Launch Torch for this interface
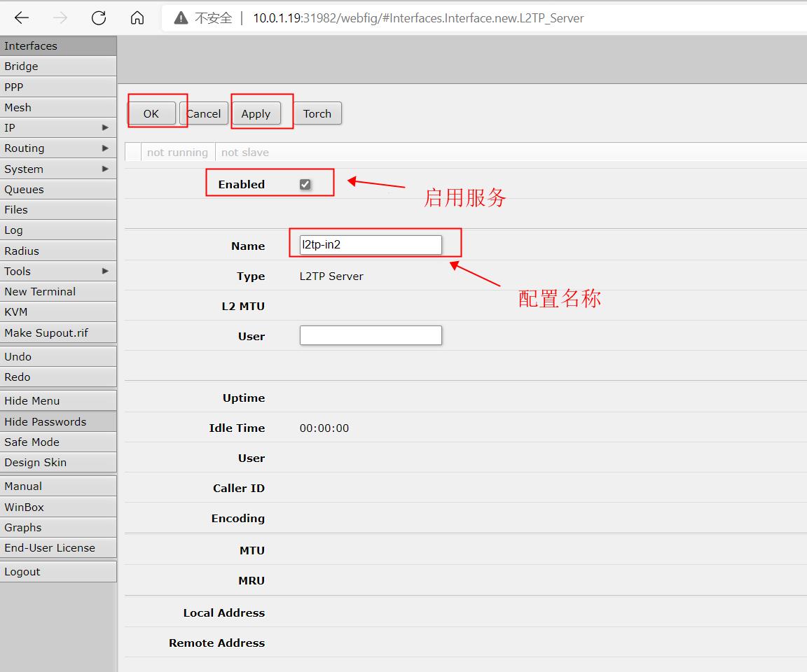The image size is (807, 672). 317,113
